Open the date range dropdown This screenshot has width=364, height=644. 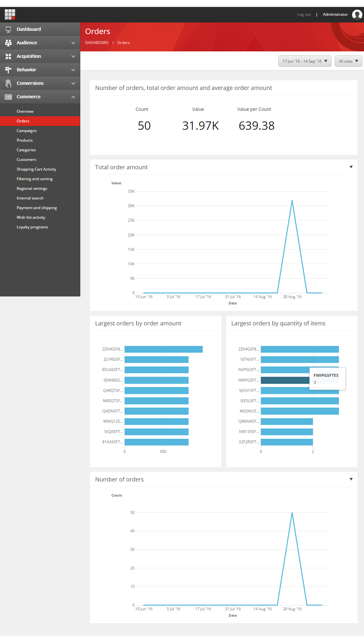[305, 61]
